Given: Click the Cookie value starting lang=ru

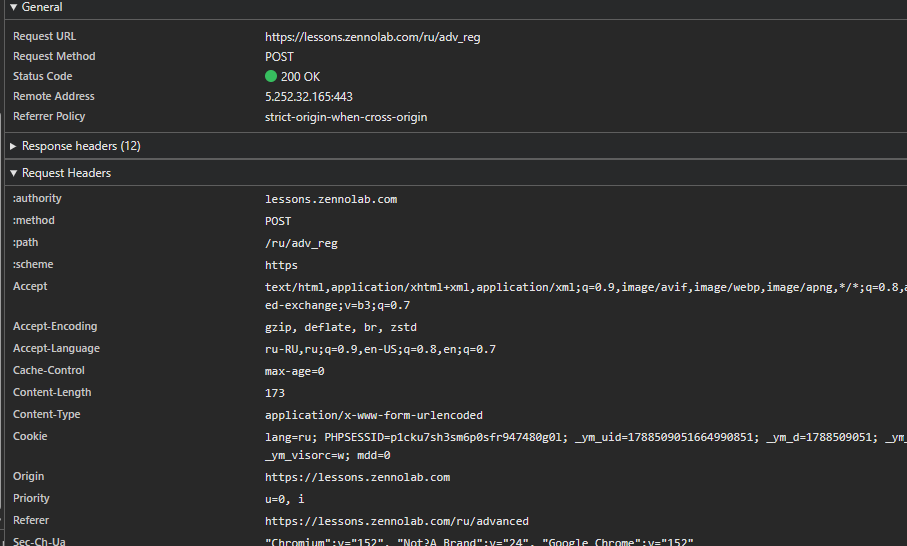Looking at the screenshot, I should (585, 446).
